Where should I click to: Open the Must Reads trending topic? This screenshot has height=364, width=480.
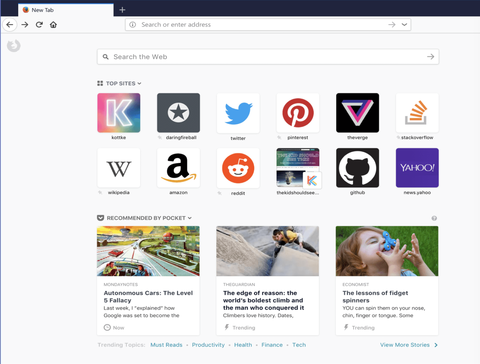(x=166, y=345)
